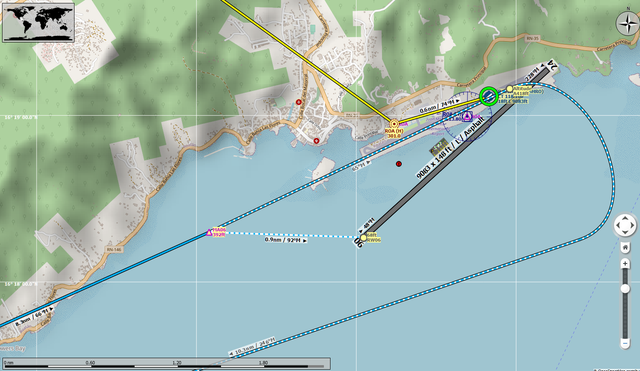Pan the map left with navigation arrow
The width and height of the screenshot is (640, 371).
tap(618, 225)
